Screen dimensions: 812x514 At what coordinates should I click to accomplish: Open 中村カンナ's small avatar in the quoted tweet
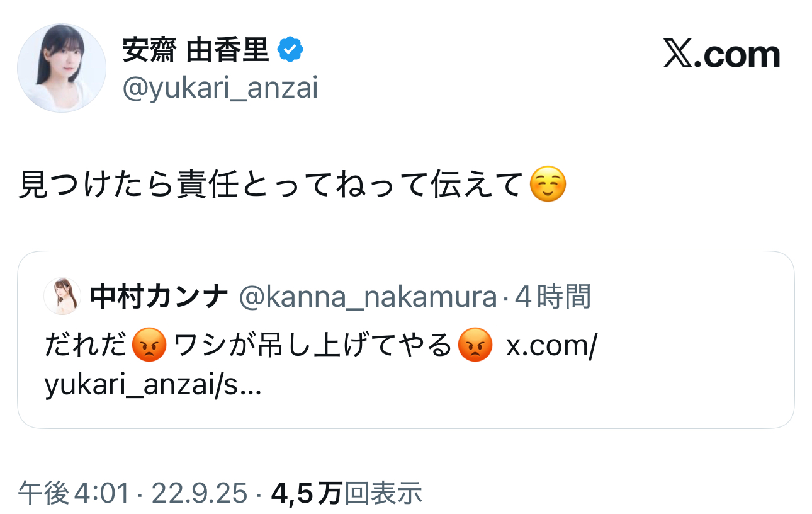(x=62, y=296)
